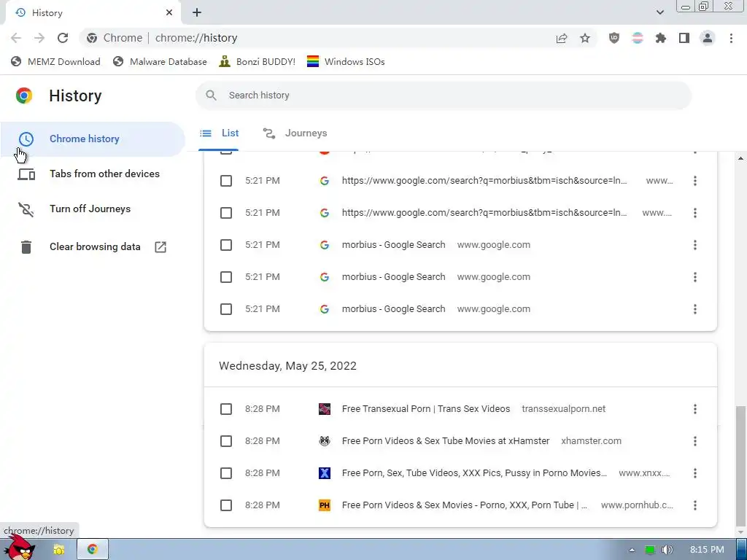Click the scrollbar down arrow
The image size is (747, 560).
(740, 532)
